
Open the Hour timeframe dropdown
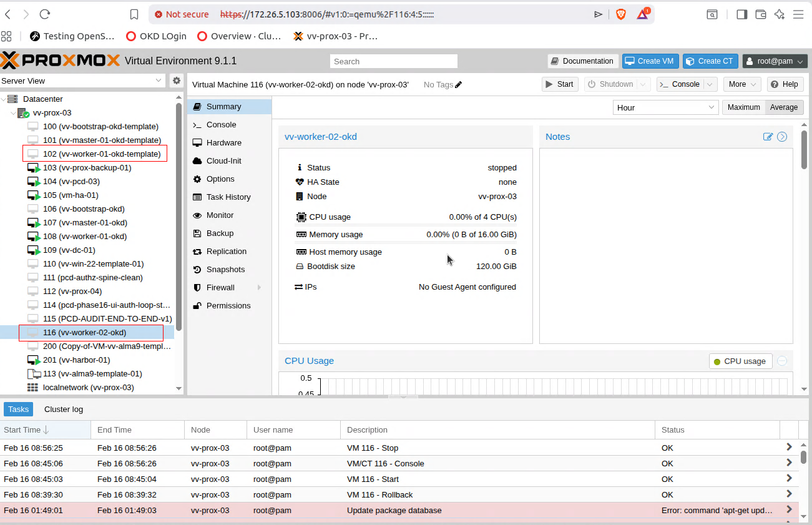pyautogui.click(x=665, y=107)
